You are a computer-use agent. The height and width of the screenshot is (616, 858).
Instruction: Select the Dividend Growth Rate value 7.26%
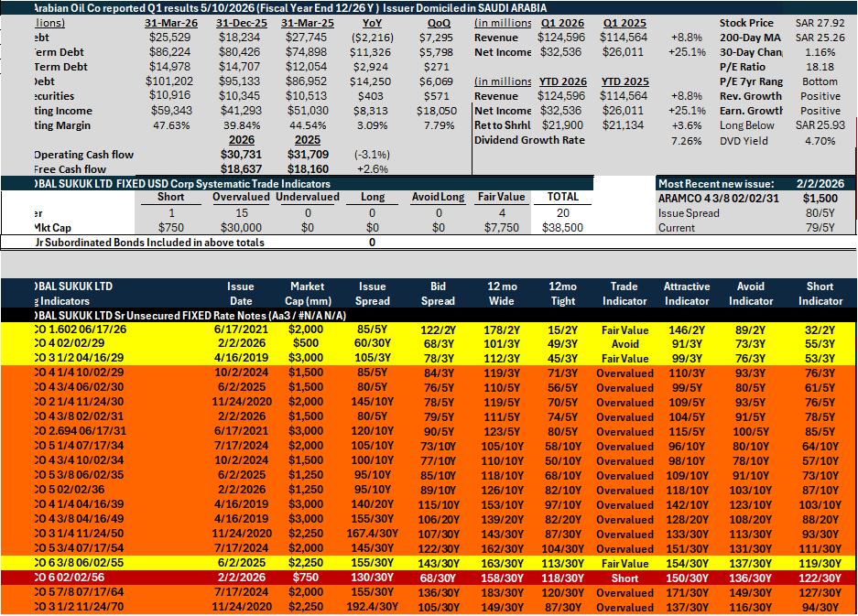click(x=686, y=141)
